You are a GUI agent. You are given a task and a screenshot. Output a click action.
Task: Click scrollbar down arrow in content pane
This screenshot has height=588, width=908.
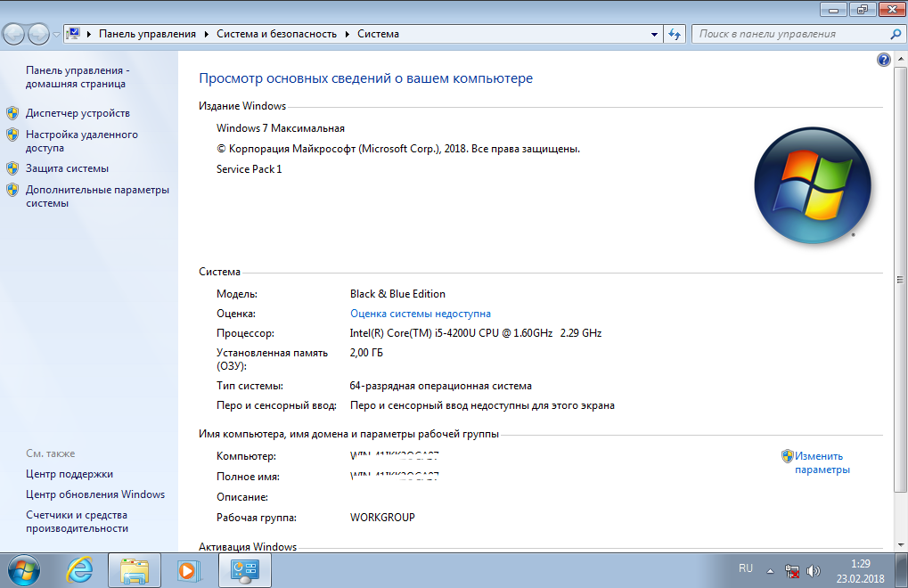tap(901, 544)
